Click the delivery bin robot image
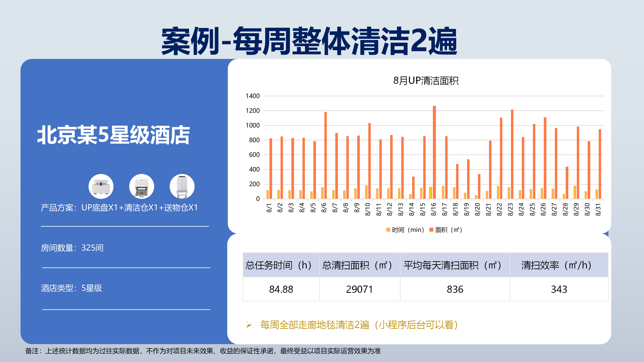This screenshot has width=644, height=362. tap(182, 186)
